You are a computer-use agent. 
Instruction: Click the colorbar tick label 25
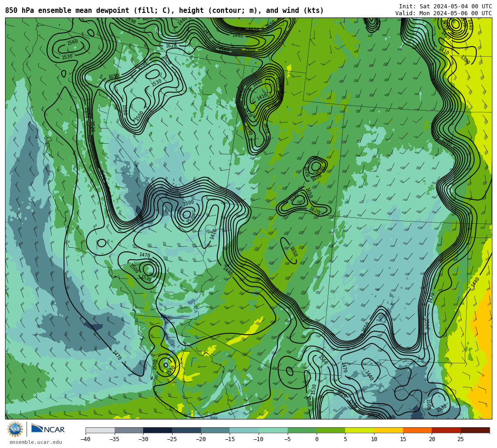click(461, 439)
